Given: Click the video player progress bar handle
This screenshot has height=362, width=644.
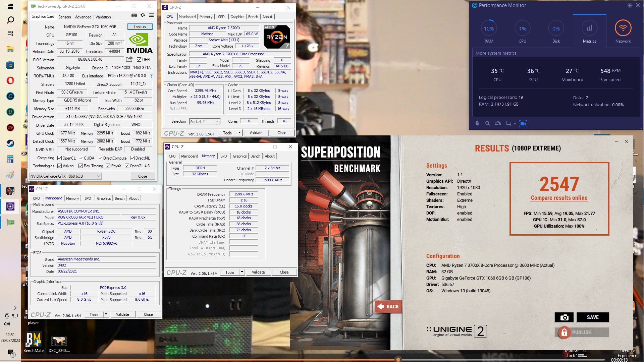Looking at the screenshot, I should (398, 360).
